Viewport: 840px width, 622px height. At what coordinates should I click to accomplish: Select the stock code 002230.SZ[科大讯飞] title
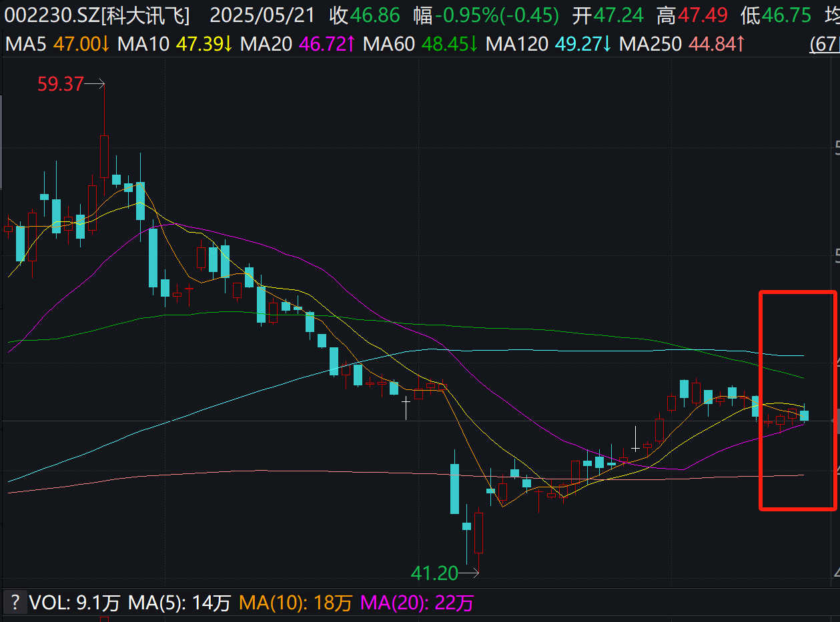pos(97,15)
